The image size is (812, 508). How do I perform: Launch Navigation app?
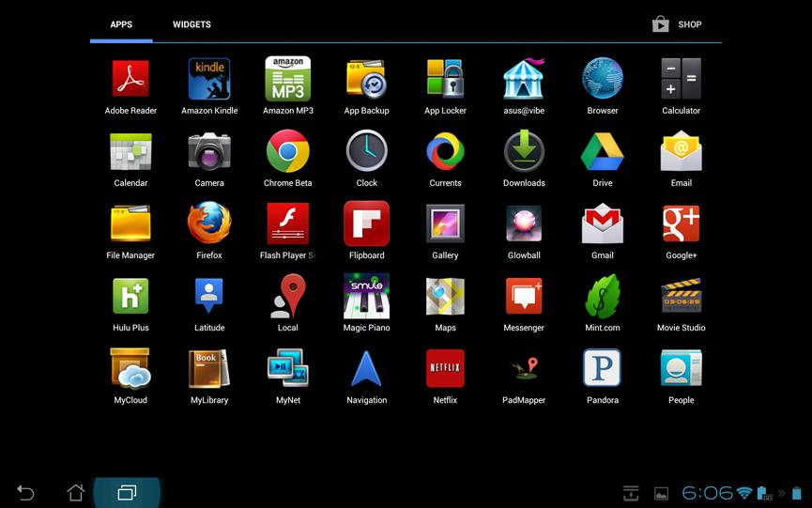(x=367, y=369)
